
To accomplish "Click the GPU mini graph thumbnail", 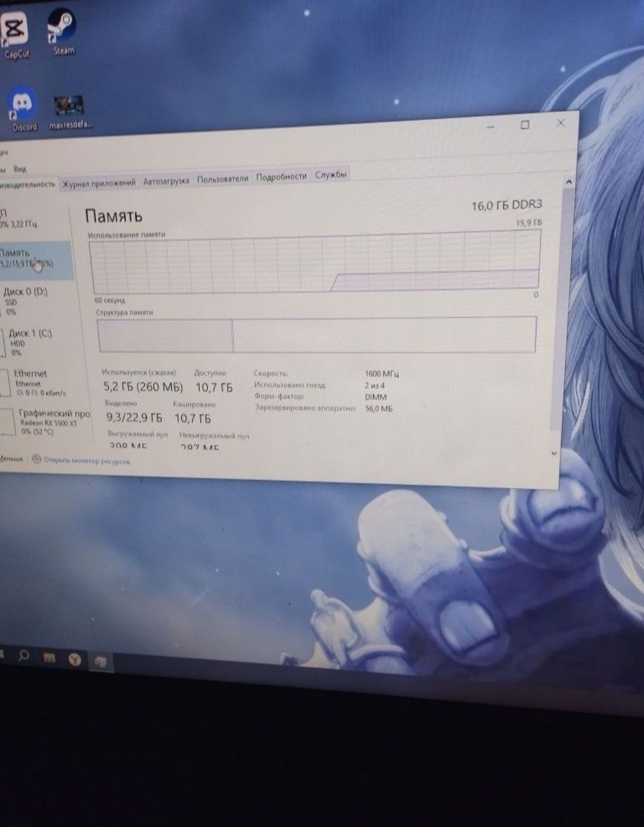I will (7, 422).
